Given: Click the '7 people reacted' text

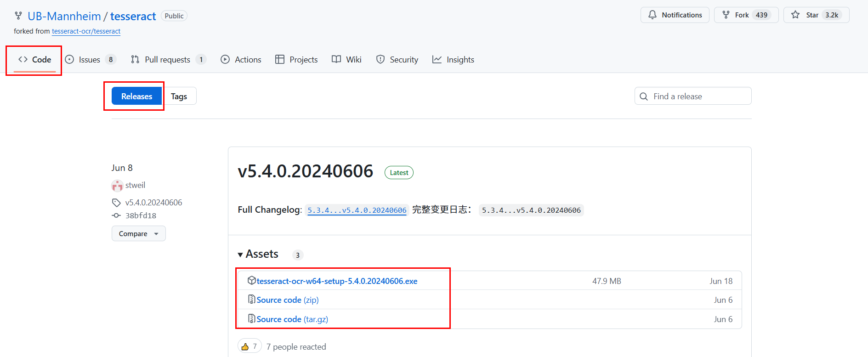Looking at the screenshot, I should (296, 347).
